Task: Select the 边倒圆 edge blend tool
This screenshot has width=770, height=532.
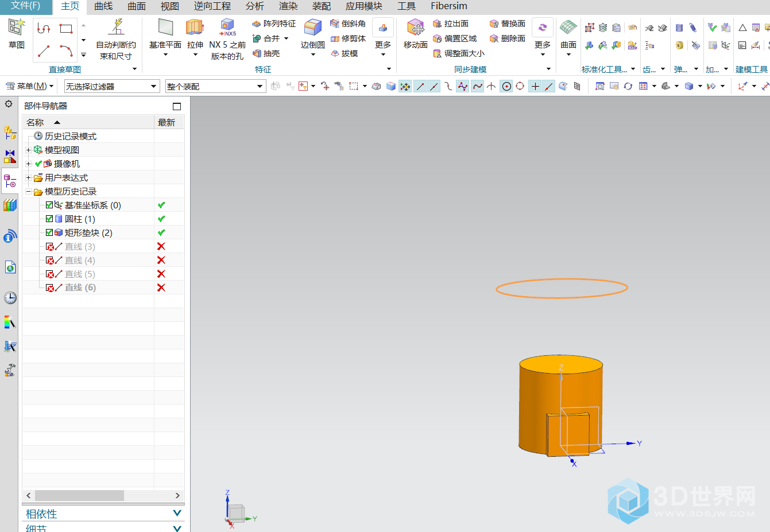Action: pos(313,33)
